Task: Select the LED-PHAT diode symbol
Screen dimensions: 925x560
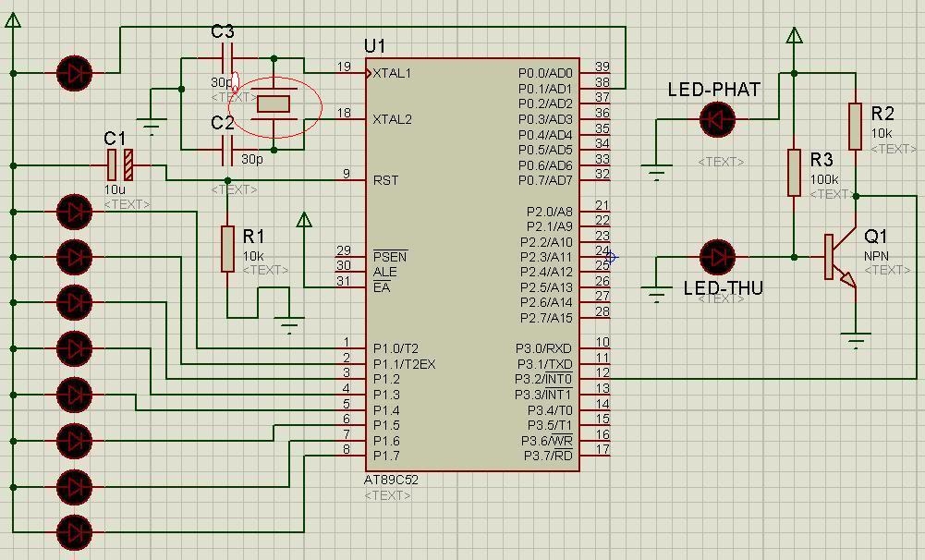Action: pos(717,119)
